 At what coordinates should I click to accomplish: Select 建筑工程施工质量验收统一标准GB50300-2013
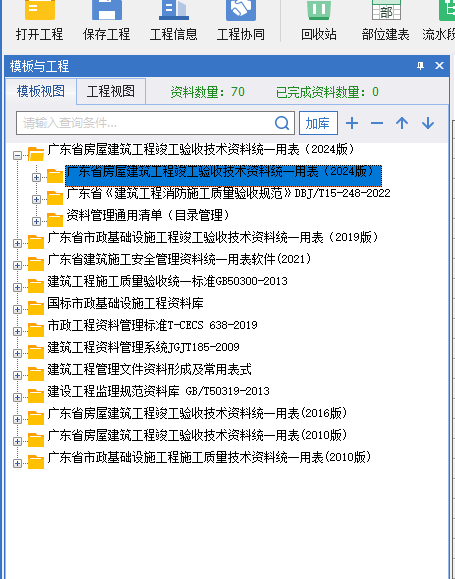tap(167, 281)
